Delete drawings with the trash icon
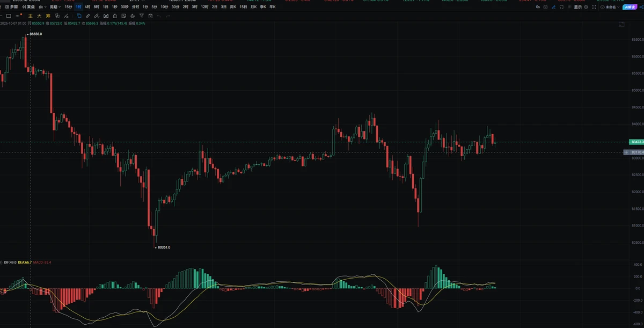The image size is (644, 328). tap(150, 16)
